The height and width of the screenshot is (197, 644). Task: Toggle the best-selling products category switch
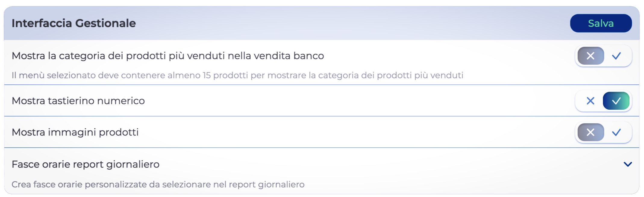[603, 56]
